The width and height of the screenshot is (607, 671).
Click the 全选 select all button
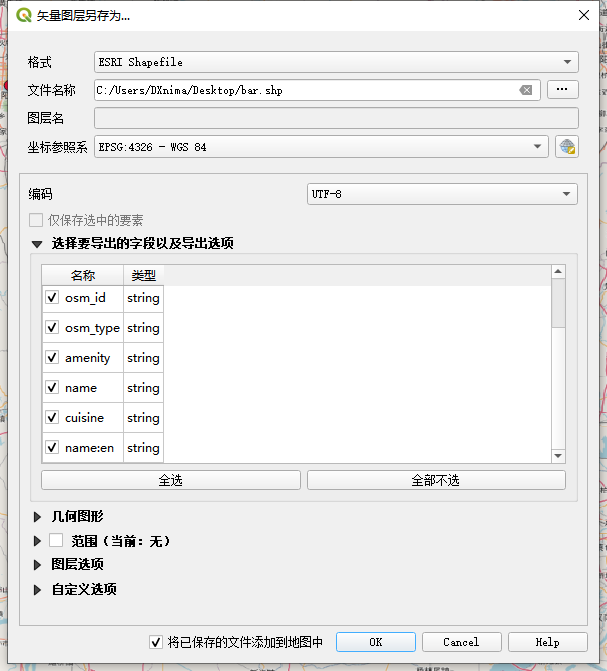(171, 480)
